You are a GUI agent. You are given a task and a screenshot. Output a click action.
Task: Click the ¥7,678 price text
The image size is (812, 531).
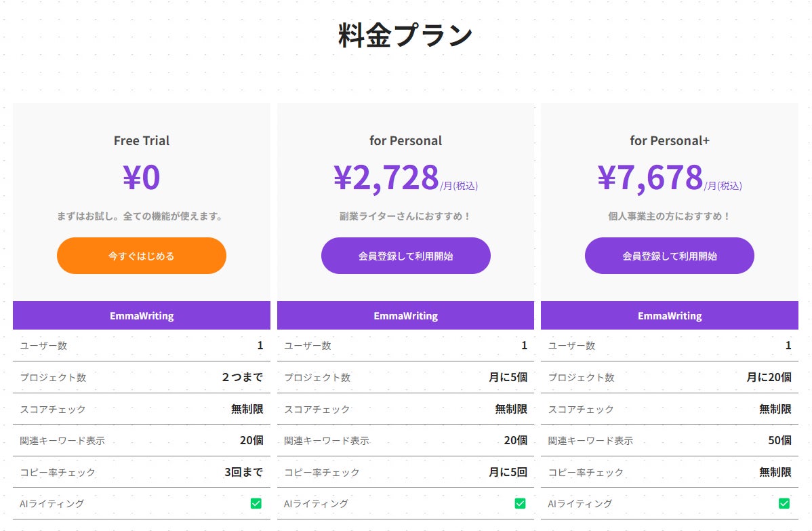(x=651, y=178)
